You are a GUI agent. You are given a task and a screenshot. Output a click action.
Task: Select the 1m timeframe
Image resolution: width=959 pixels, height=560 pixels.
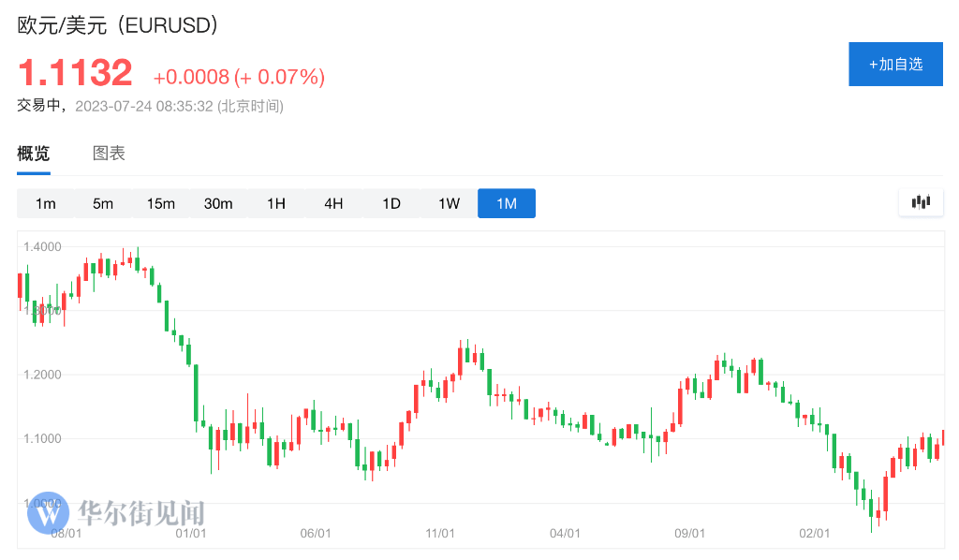46,203
